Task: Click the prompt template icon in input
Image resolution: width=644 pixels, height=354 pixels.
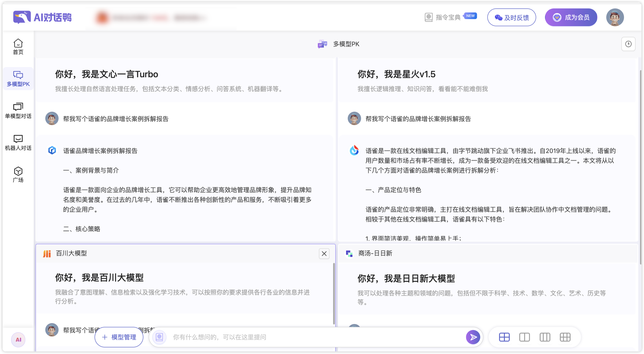Action: pos(159,337)
